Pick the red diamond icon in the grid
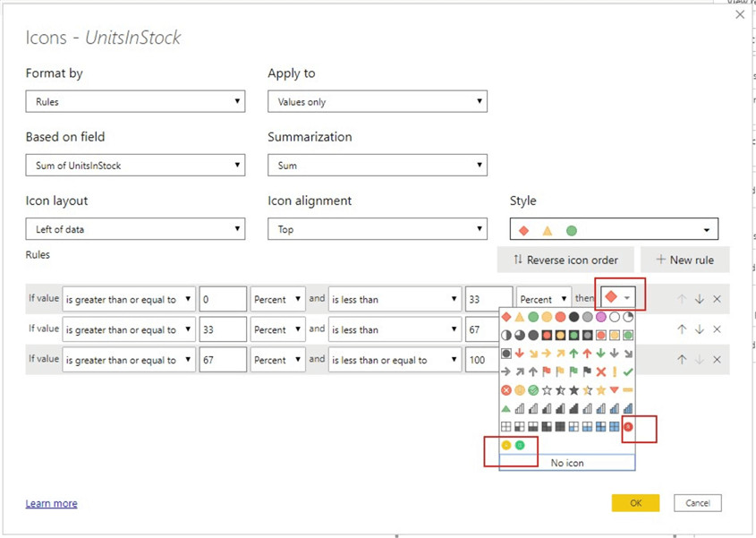The height and width of the screenshot is (538, 756). [506, 317]
